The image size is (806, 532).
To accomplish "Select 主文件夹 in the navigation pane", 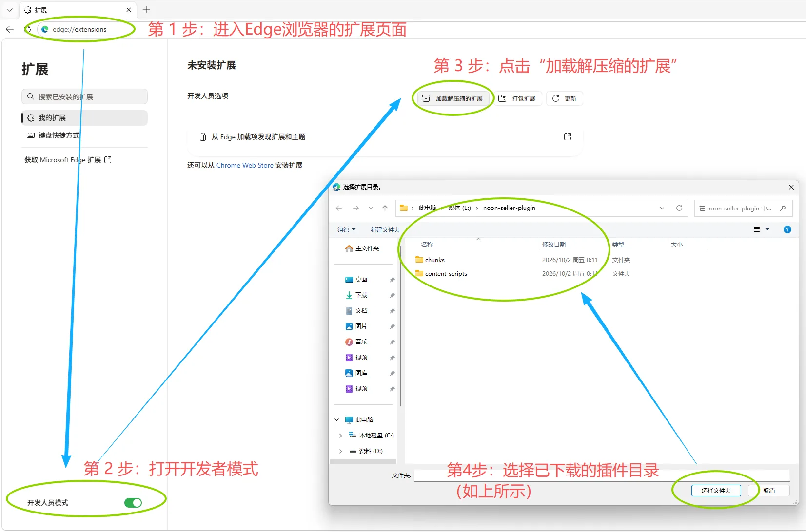I will [362, 248].
